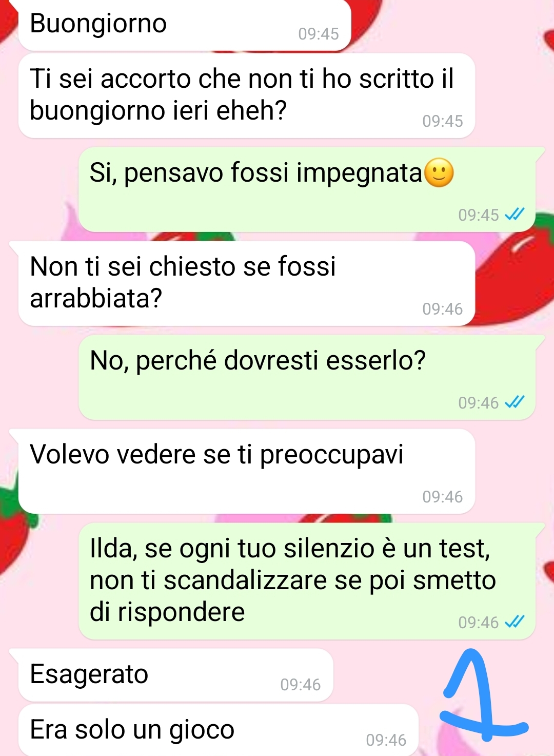Tap the smiley emoji in the message

[440, 173]
